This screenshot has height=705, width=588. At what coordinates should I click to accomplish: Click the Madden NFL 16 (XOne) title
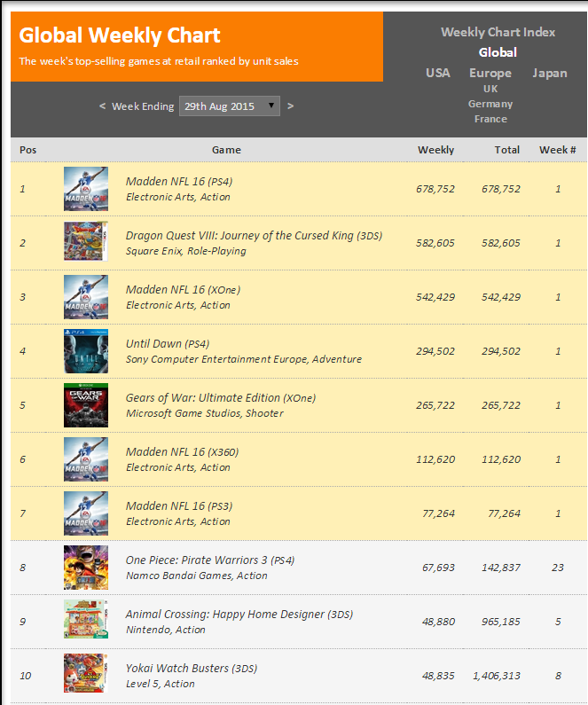coord(183,290)
